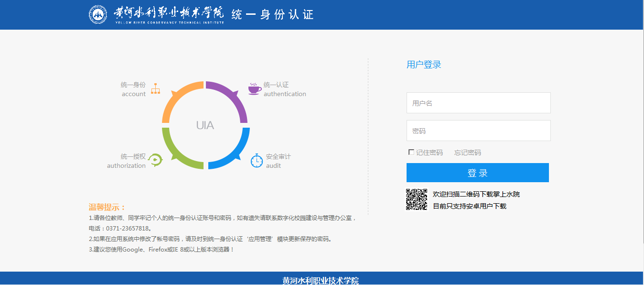The height and width of the screenshot is (285, 644).
Task: Click the 温馨提示 heading
Action: click(x=107, y=207)
